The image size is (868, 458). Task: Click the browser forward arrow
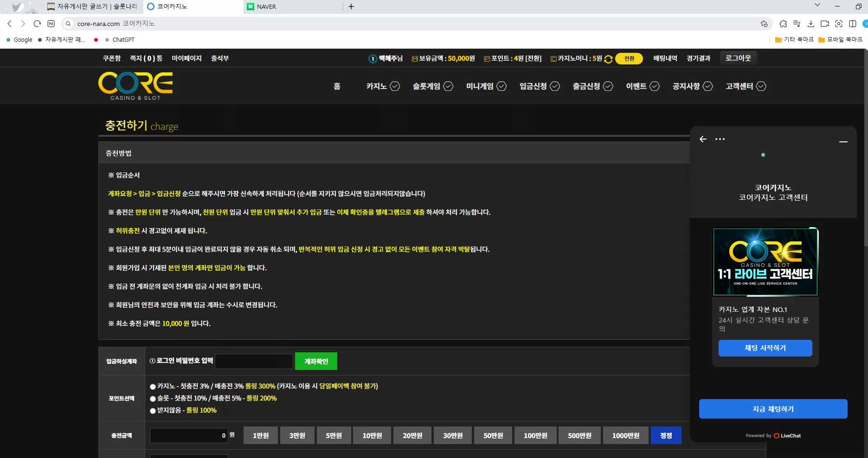coord(23,24)
